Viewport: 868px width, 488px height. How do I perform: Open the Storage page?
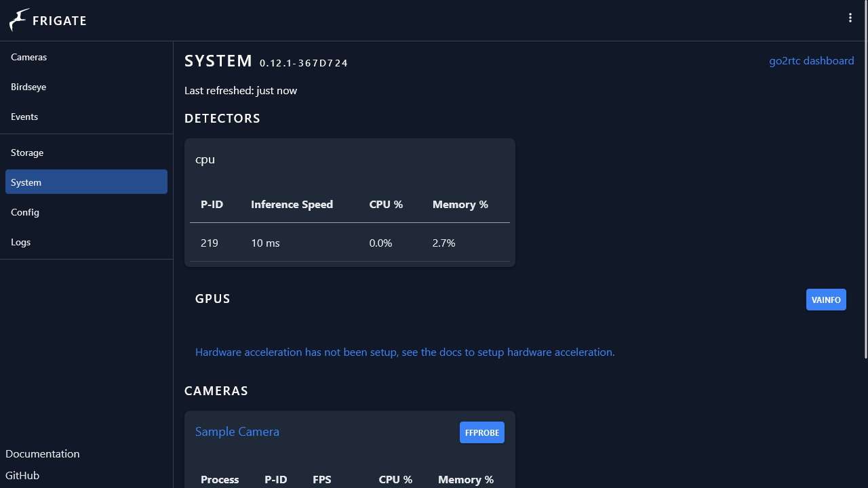27,152
